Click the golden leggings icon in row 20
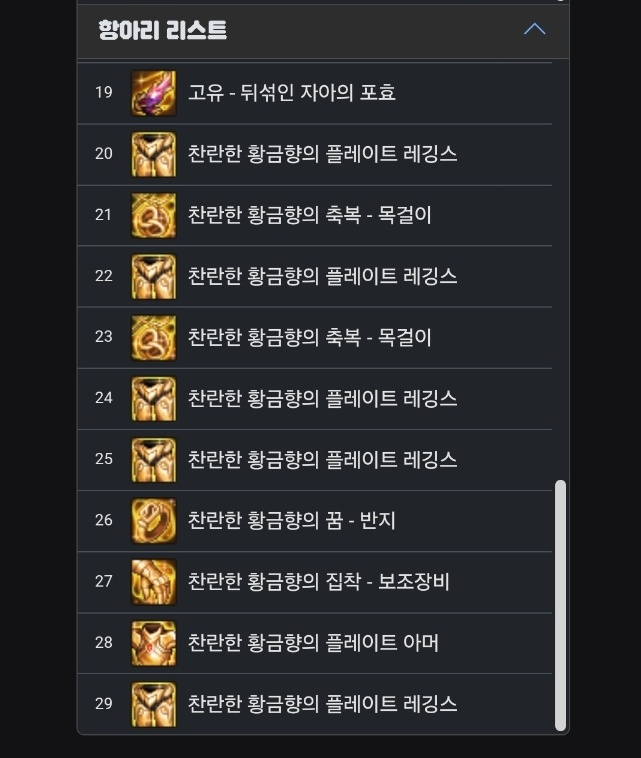The image size is (641, 758). point(154,154)
